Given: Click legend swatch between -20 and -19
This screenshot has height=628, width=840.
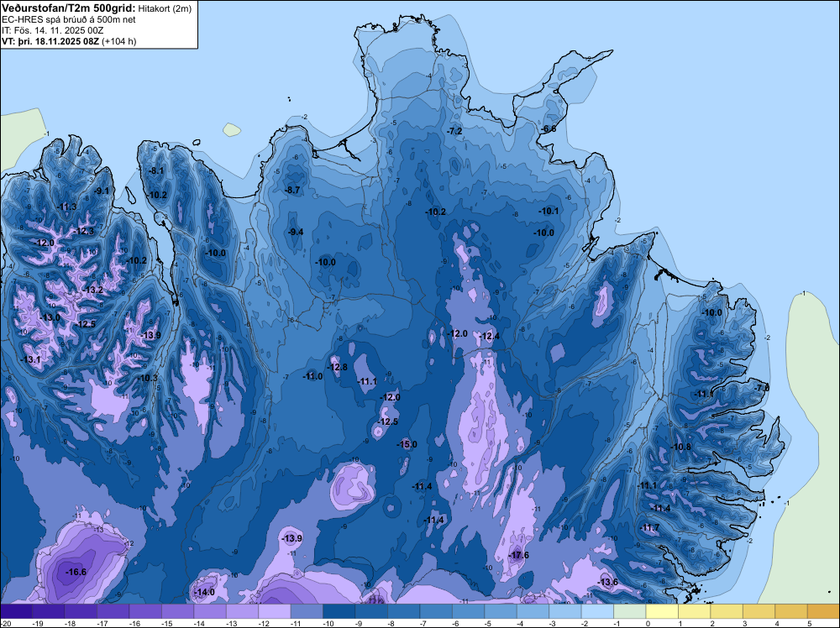Looking at the screenshot, I should pyautogui.click(x=16, y=611).
